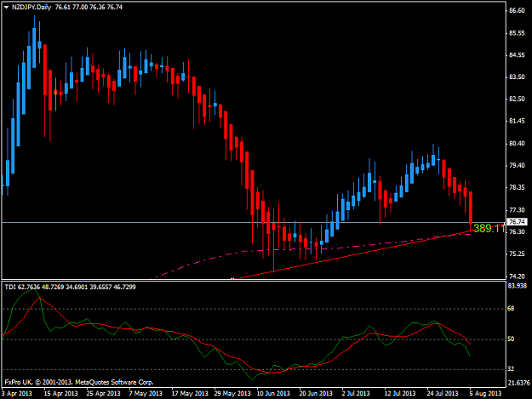
Task: Click the 5 Aug 2013 date label
Action: pos(485,393)
